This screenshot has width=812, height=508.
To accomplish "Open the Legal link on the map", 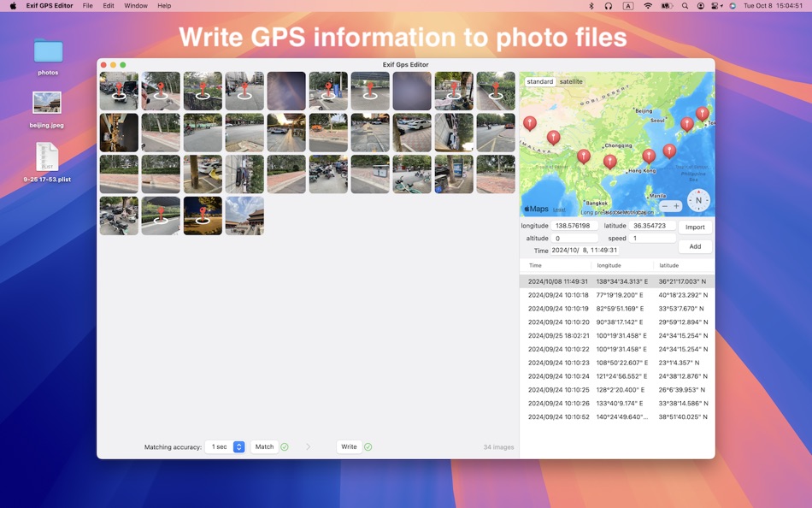I will pos(559,209).
